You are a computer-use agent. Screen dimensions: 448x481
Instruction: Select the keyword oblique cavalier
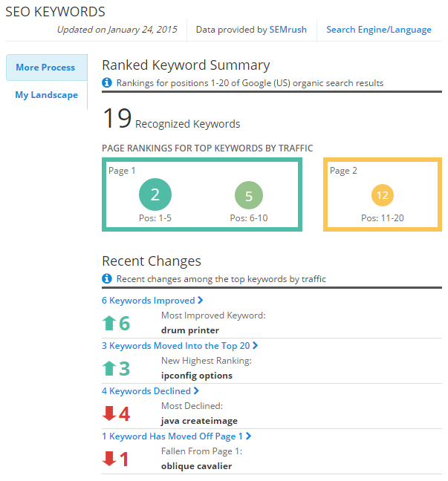(x=197, y=466)
